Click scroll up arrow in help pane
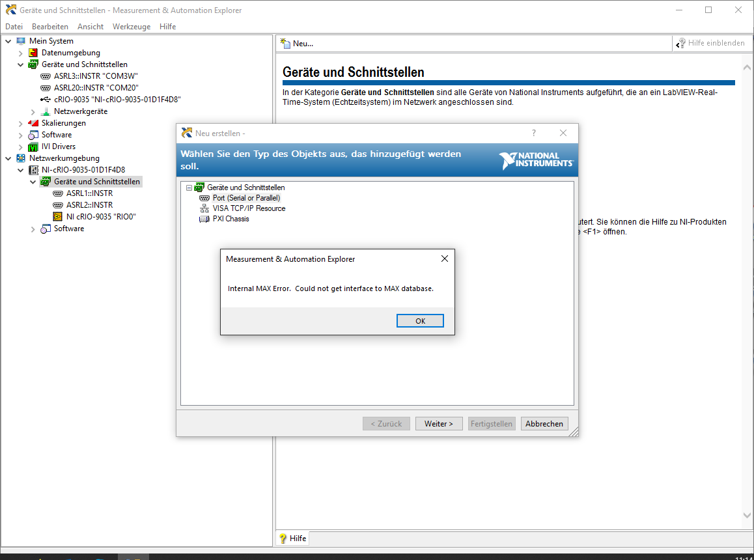The image size is (754, 560). (x=747, y=67)
